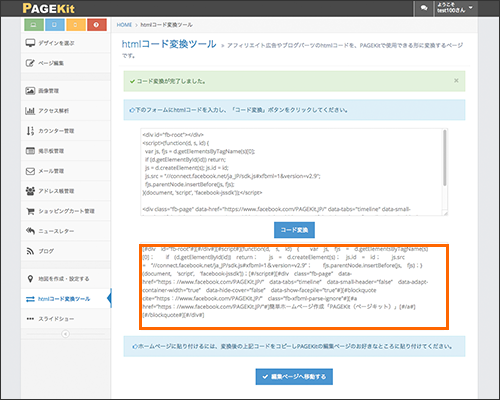Click the bar chart icon for アクセス解析

[x=30, y=111]
